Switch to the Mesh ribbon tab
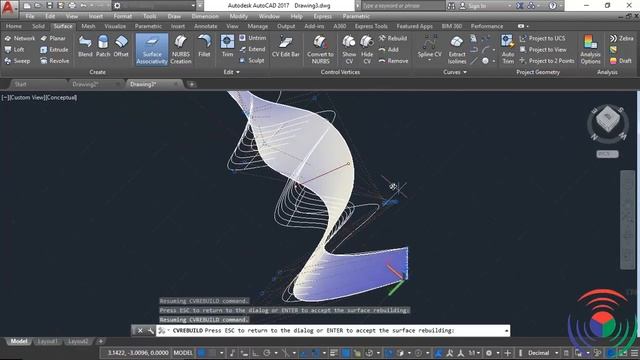Viewport: 640px width, 360px height. point(88,26)
